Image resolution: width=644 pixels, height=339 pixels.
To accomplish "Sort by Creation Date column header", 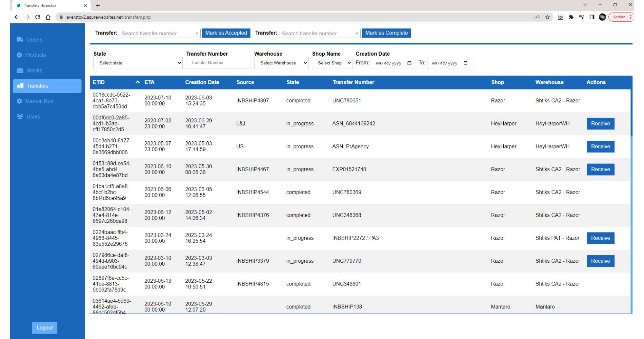I will 202,82.
